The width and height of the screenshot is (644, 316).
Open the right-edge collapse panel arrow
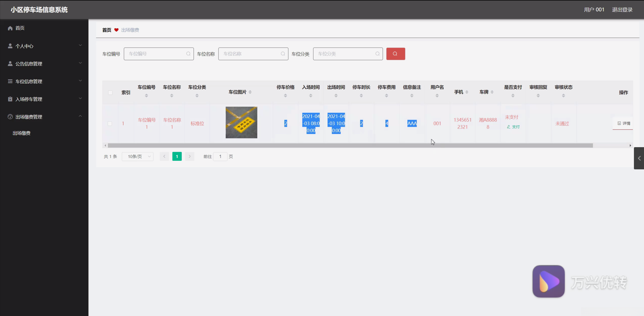tap(639, 158)
